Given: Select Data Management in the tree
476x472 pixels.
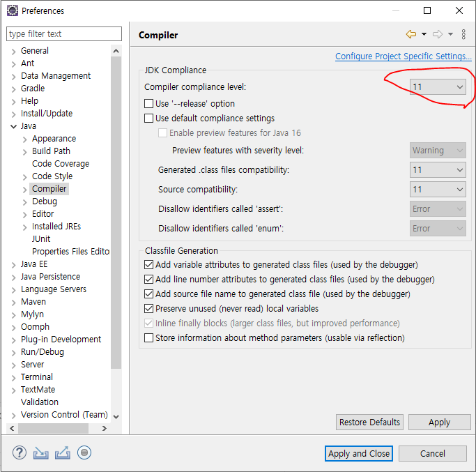Looking at the screenshot, I should (x=56, y=75).
